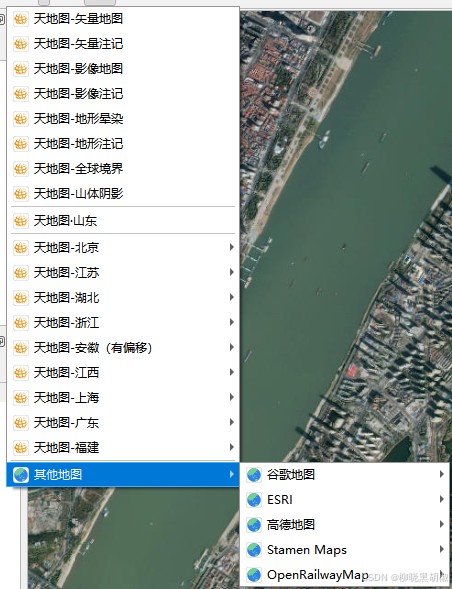
Task: Select 天地图-地形晕染 menu entry
Action: pyautogui.click(x=123, y=119)
